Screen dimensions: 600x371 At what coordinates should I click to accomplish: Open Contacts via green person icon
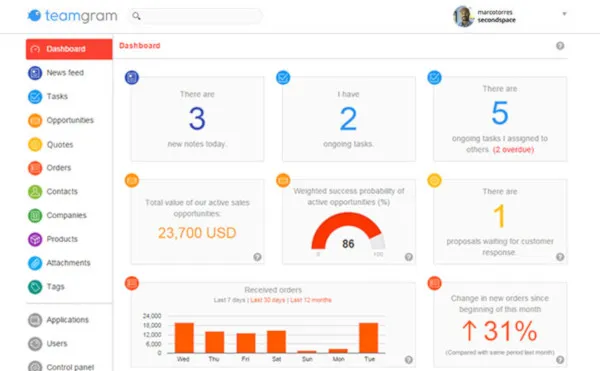coord(35,192)
